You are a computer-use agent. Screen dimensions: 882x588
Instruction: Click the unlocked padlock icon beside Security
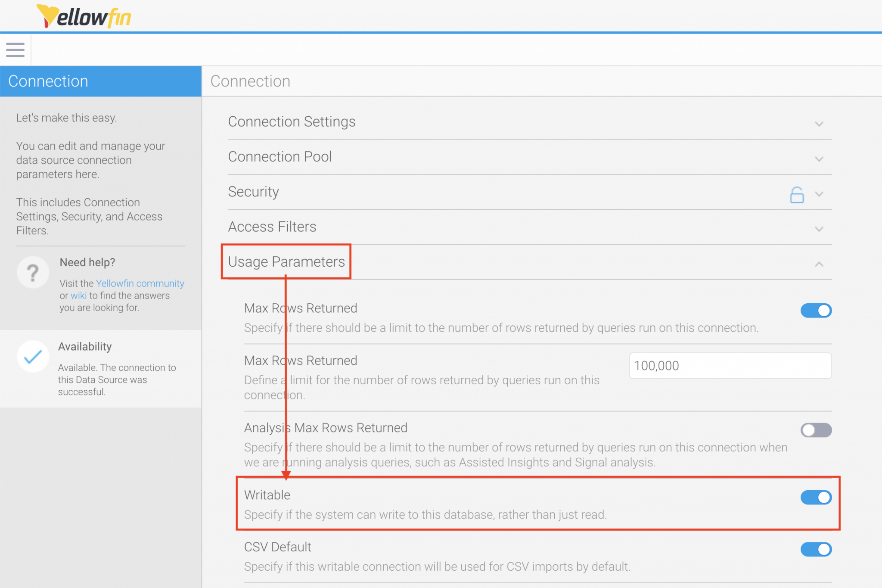(797, 195)
